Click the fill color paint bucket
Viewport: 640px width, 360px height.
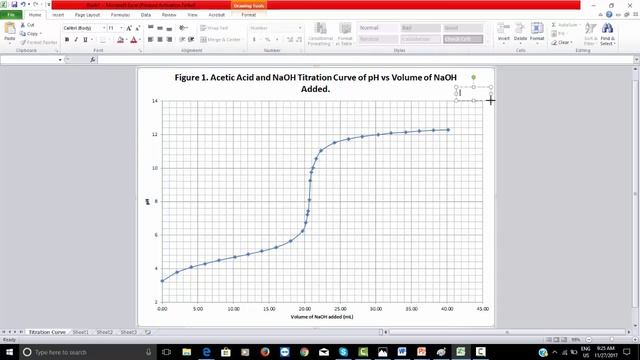point(120,40)
